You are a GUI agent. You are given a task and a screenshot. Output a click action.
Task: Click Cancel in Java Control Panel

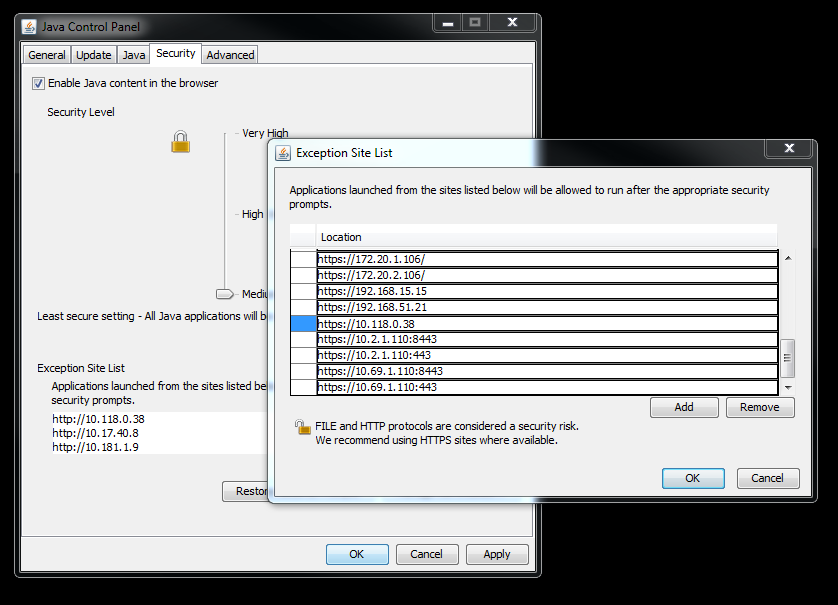427,554
